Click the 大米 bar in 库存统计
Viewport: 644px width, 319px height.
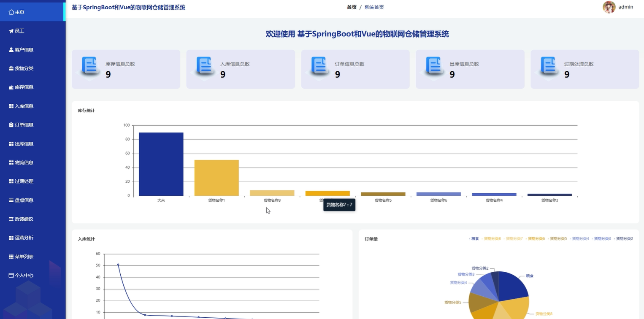(161, 164)
